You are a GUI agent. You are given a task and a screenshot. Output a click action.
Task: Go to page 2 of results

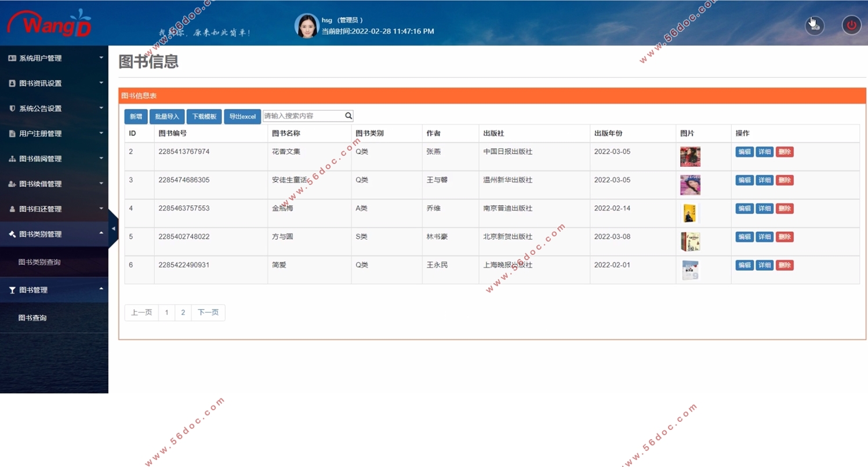click(x=183, y=313)
